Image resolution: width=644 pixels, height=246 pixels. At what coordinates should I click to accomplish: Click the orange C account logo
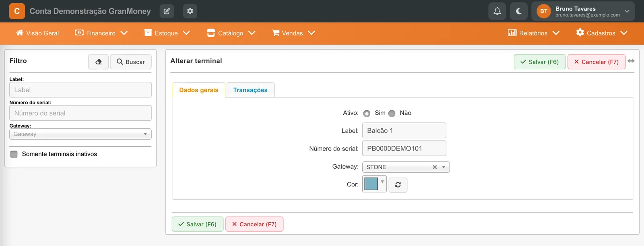(17, 11)
